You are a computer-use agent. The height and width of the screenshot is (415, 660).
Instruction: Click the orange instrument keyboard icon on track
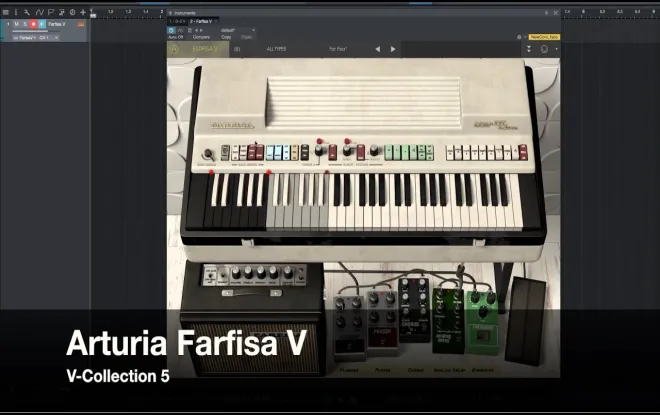(81, 24)
